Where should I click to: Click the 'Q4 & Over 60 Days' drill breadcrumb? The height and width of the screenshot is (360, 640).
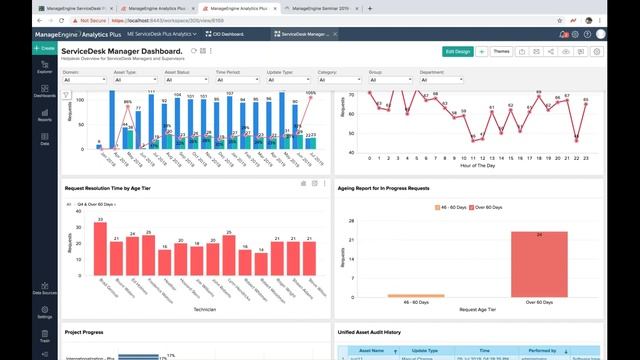point(95,204)
